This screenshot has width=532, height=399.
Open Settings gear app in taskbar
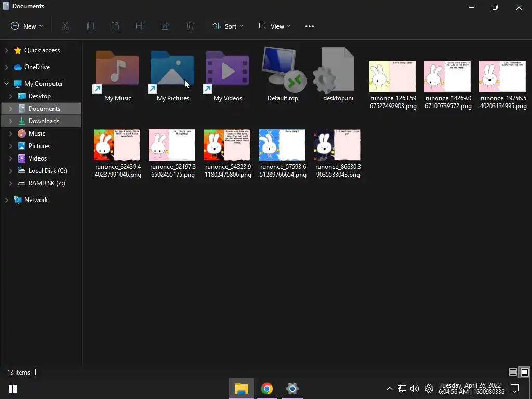pyautogui.click(x=292, y=389)
